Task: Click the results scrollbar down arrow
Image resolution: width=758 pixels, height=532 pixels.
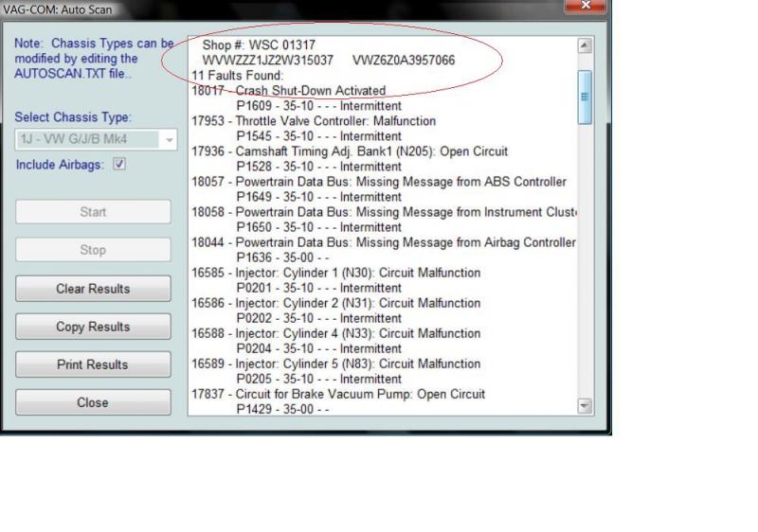Action: coord(585,406)
